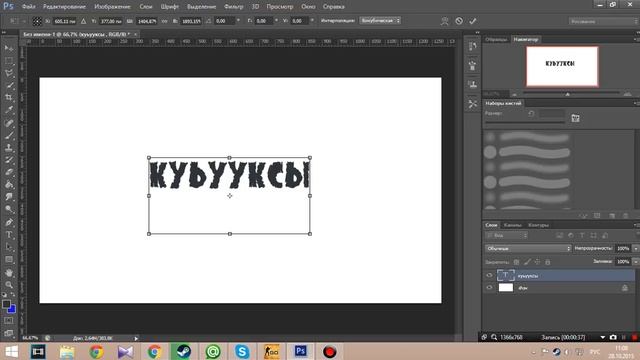This screenshot has height=360, width=640.
Task: Open the Фильтр menu
Action: 233,7
